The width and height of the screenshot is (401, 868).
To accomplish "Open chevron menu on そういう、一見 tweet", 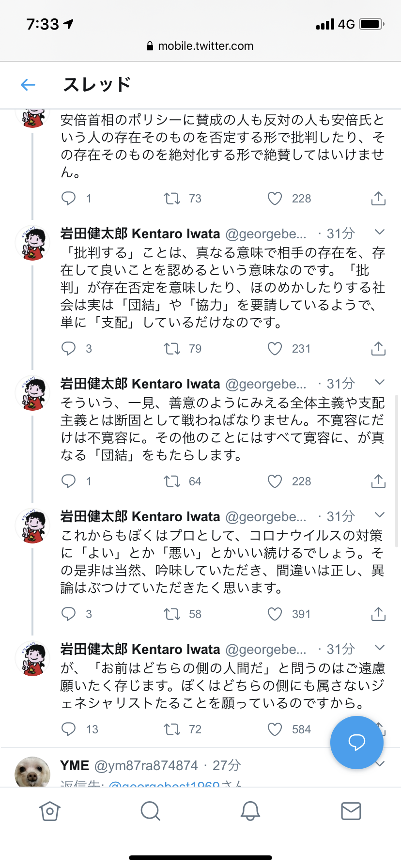I will click(380, 382).
